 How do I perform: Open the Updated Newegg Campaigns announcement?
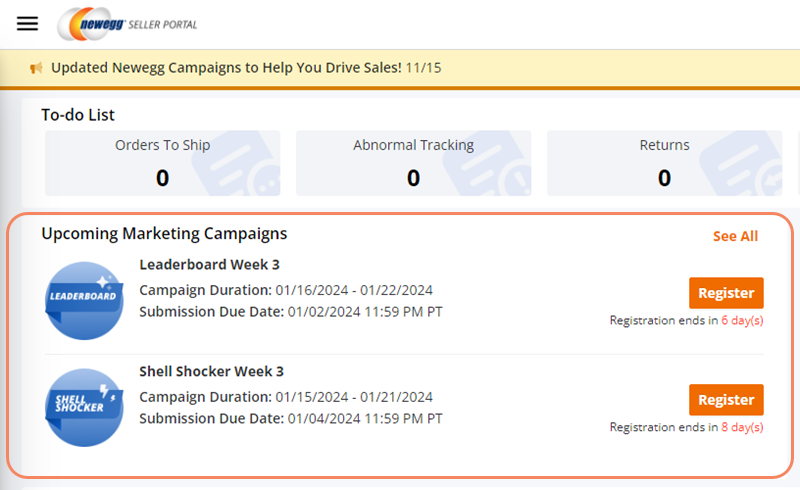pyautogui.click(x=246, y=68)
